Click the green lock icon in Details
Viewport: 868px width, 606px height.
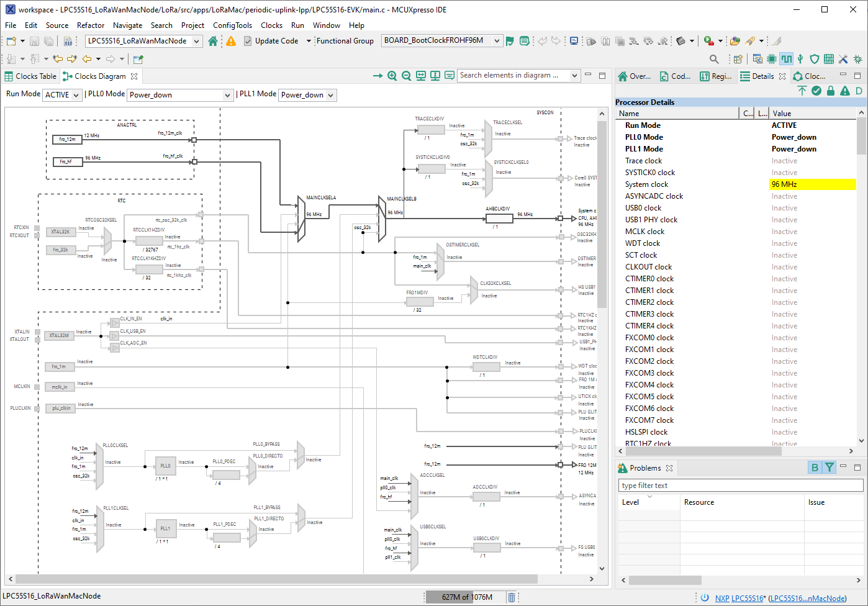831,91
